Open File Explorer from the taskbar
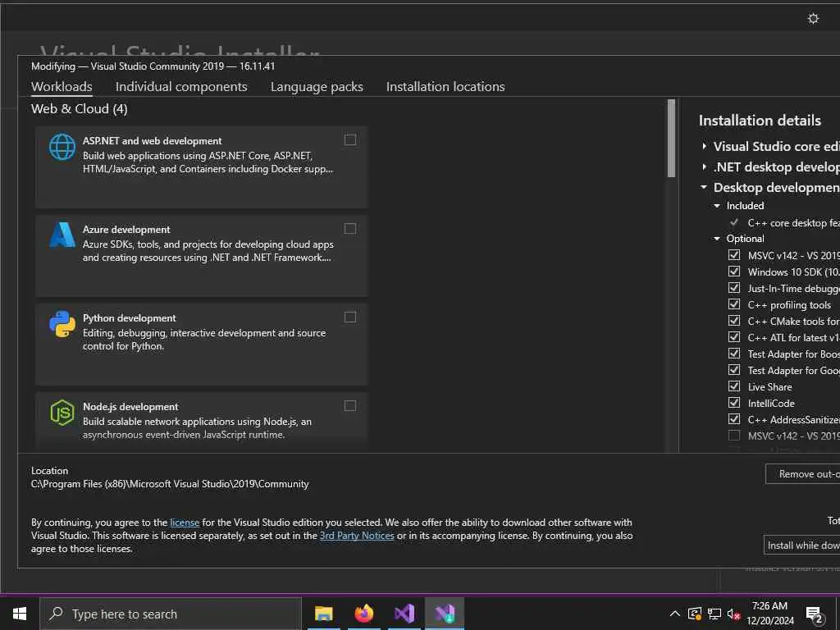Image resolution: width=840 pixels, height=630 pixels. click(323, 614)
